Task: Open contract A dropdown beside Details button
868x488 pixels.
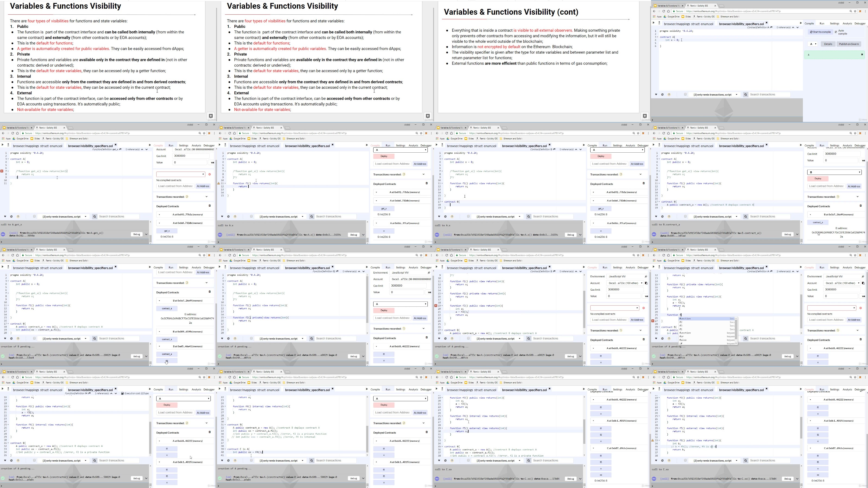Action: coord(812,44)
